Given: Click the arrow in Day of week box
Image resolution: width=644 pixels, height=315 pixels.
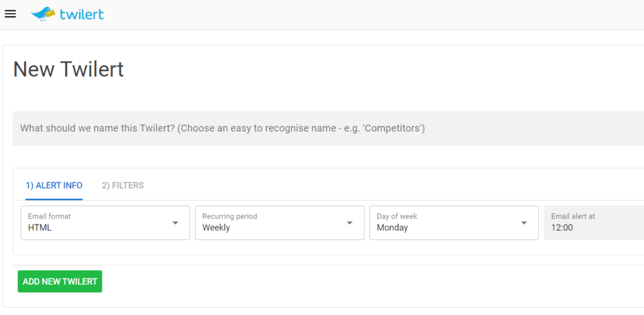Looking at the screenshot, I should (524, 223).
